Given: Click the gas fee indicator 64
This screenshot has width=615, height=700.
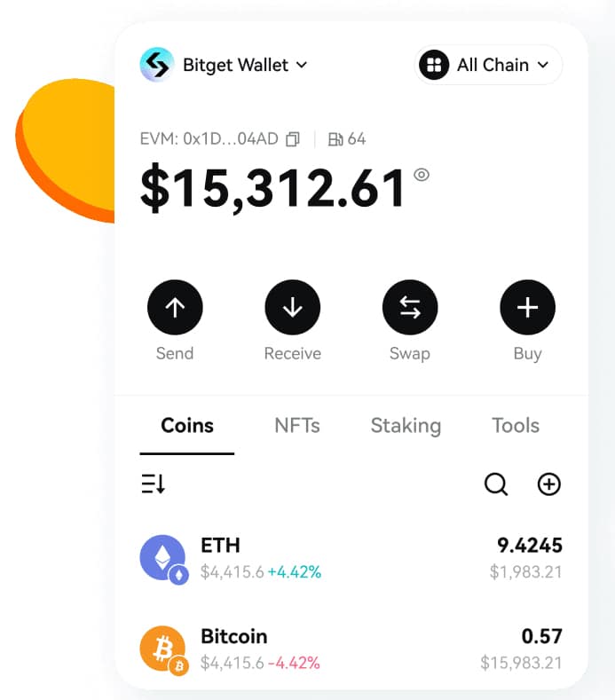Looking at the screenshot, I should pyautogui.click(x=347, y=139).
